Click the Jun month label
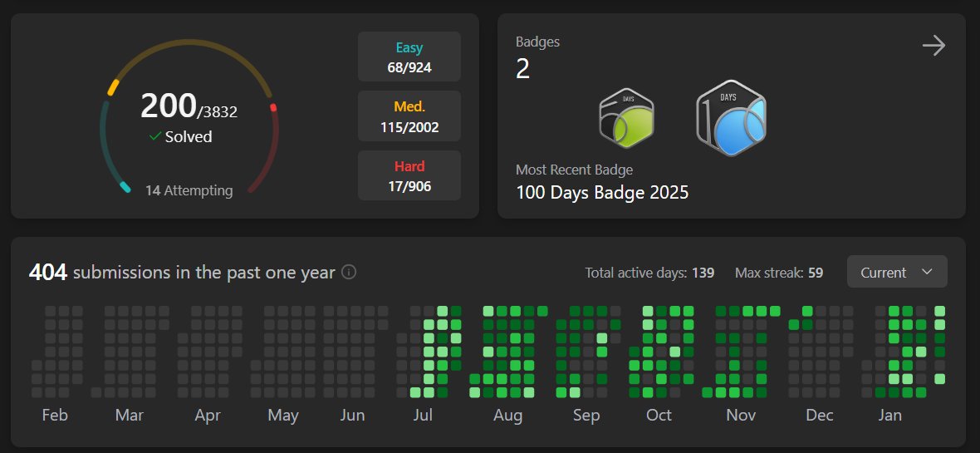The image size is (980, 453). 352,416
